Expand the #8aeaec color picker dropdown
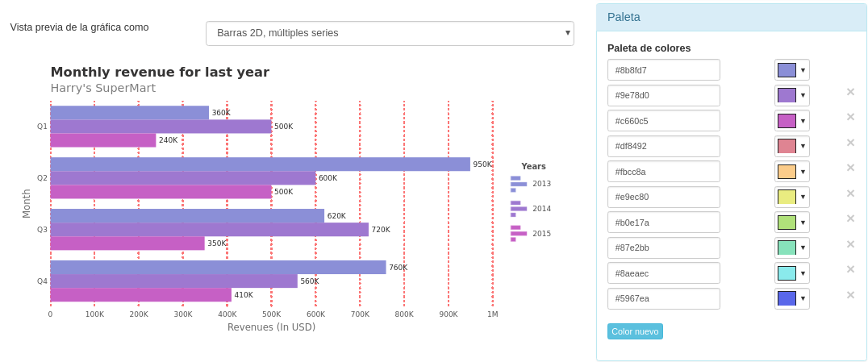Screen dimensions: 868x362 pyautogui.click(x=791, y=273)
